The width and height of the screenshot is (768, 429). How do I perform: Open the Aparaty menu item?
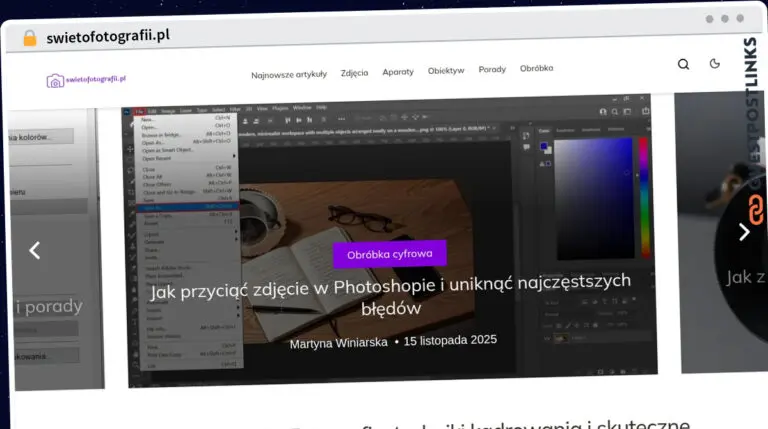coord(398,72)
